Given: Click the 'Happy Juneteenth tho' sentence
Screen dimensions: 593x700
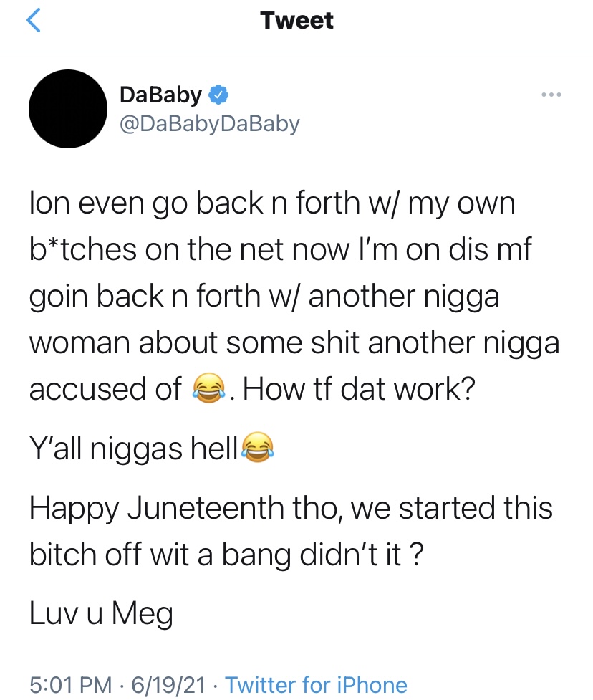Looking at the screenshot, I should (186, 509).
